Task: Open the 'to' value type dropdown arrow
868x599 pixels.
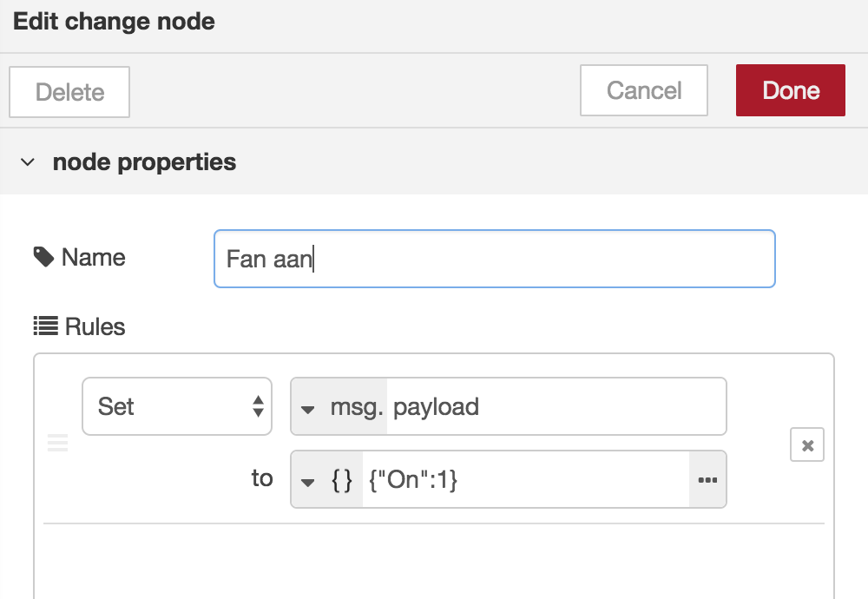Action: 307,481
